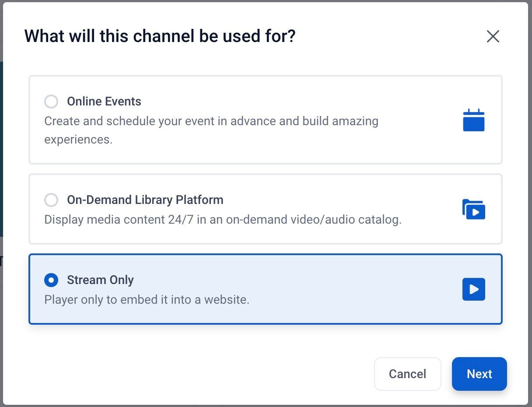532x407 pixels.
Task: Select the Online Events radio button
Action: [x=51, y=102]
